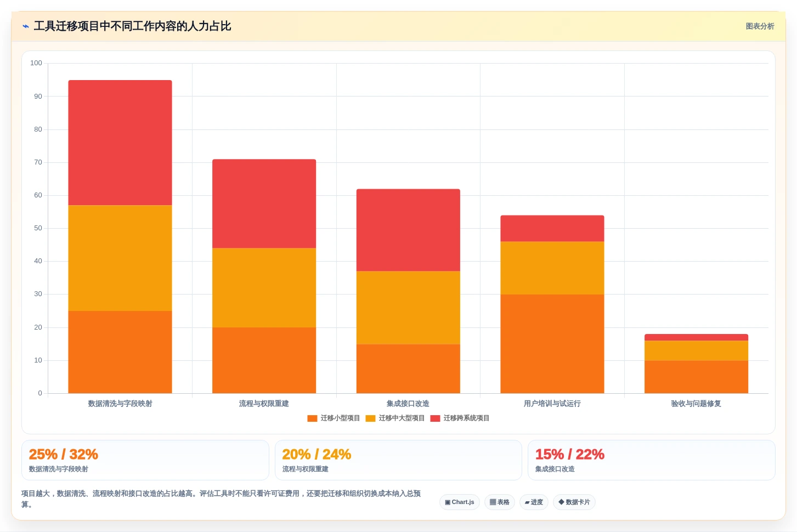Open the 20% / 24% 流程与权限重建 card

[x=398, y=460]
